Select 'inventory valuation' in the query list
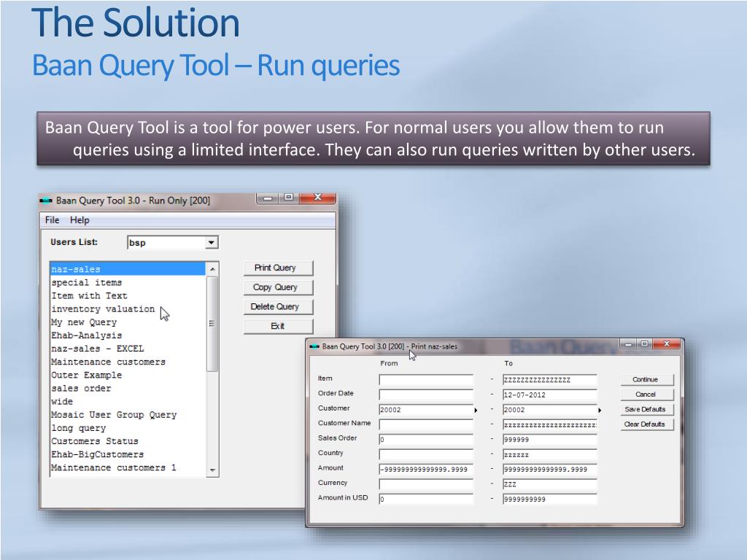The image size is (747, 560). click(103, 309)
